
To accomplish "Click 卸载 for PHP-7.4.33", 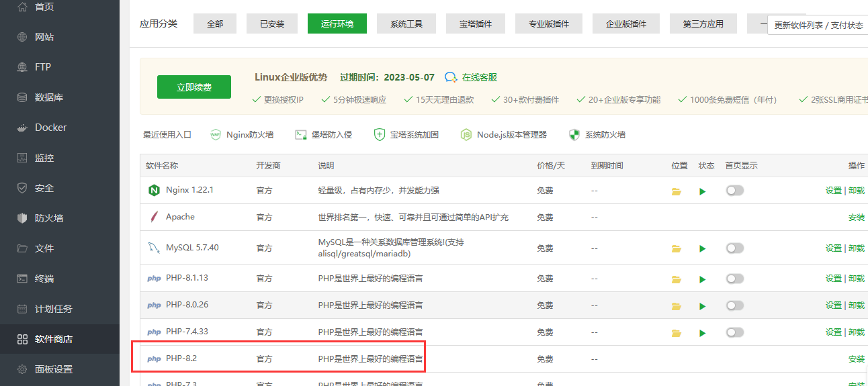I will click(857, 332).
